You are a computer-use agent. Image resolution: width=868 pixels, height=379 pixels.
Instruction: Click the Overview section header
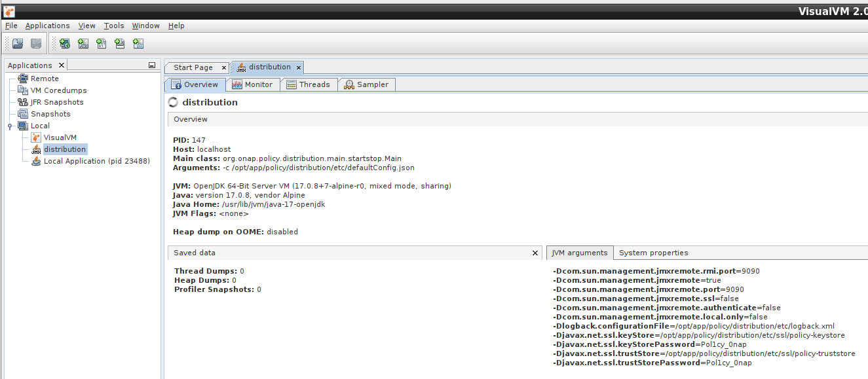(x=518, y=119)
